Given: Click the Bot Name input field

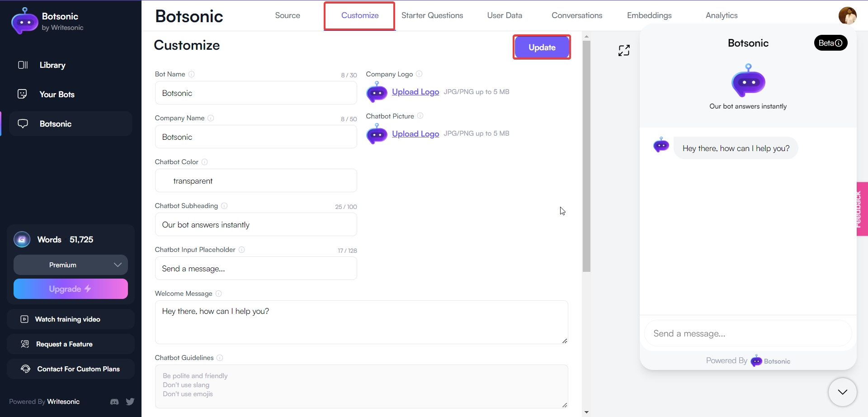Looking at the screenshot, I should 256,93.
